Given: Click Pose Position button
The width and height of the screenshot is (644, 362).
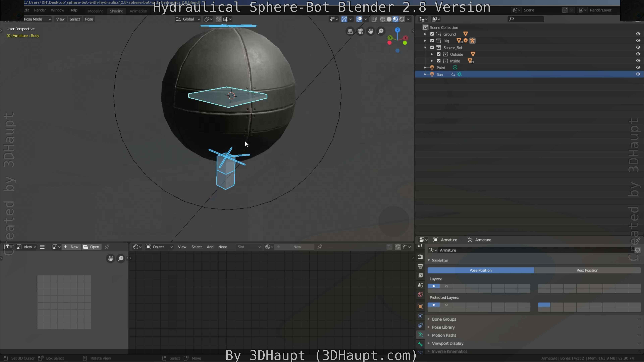Looking at the screenshot, I should coord(480,270).
